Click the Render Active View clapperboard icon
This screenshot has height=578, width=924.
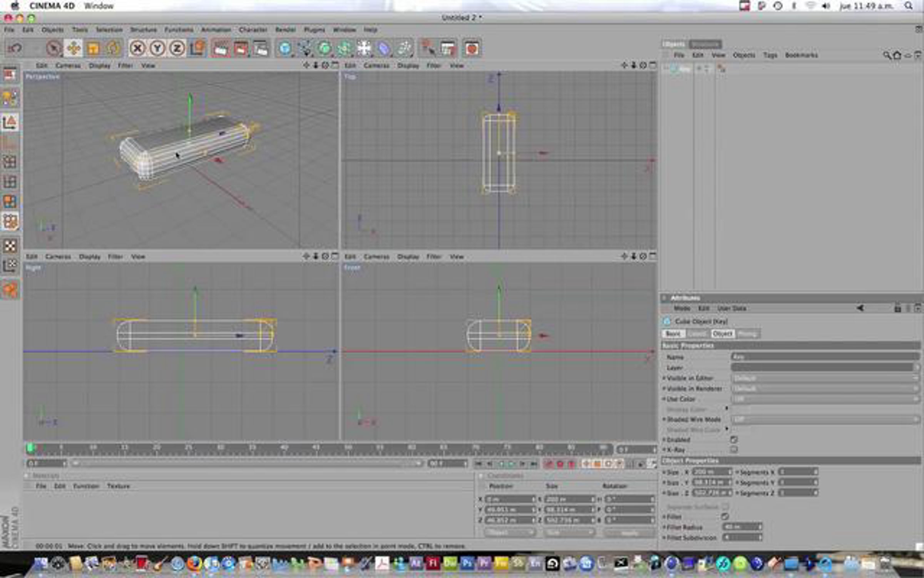220,49
